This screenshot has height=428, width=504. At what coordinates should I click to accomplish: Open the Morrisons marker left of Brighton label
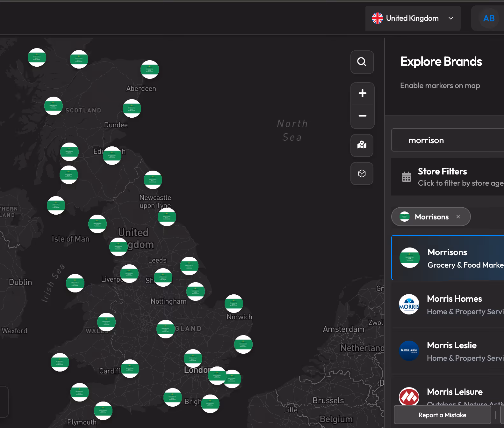coord(173,397)
